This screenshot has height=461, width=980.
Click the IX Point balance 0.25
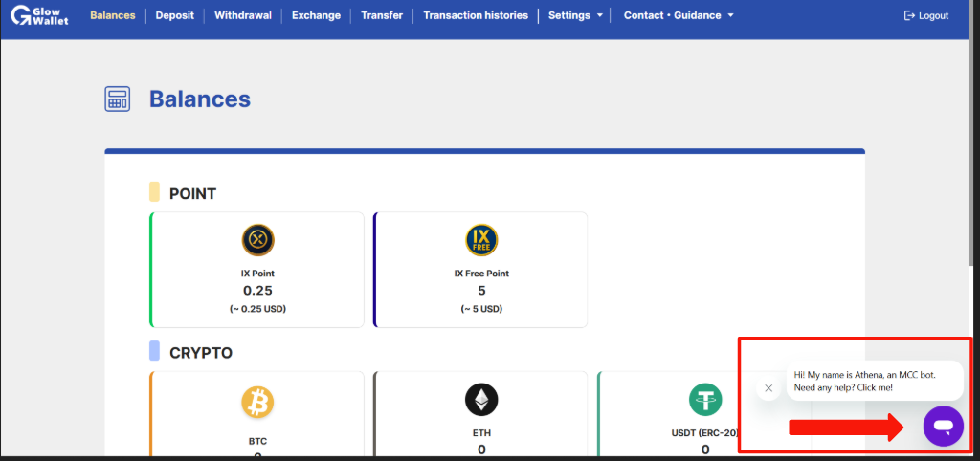pyautogui.click(x=257, y=291)
